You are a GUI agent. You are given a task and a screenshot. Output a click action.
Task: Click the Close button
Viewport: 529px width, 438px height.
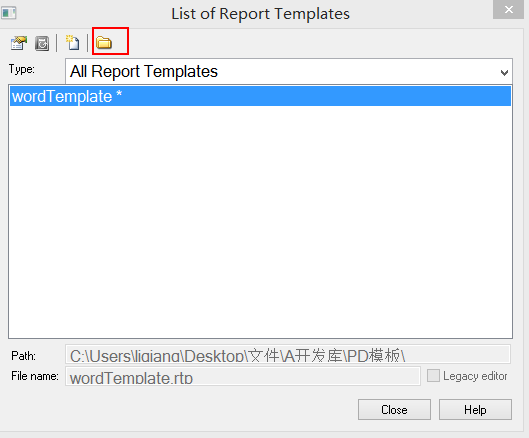[x=394, y=410]
